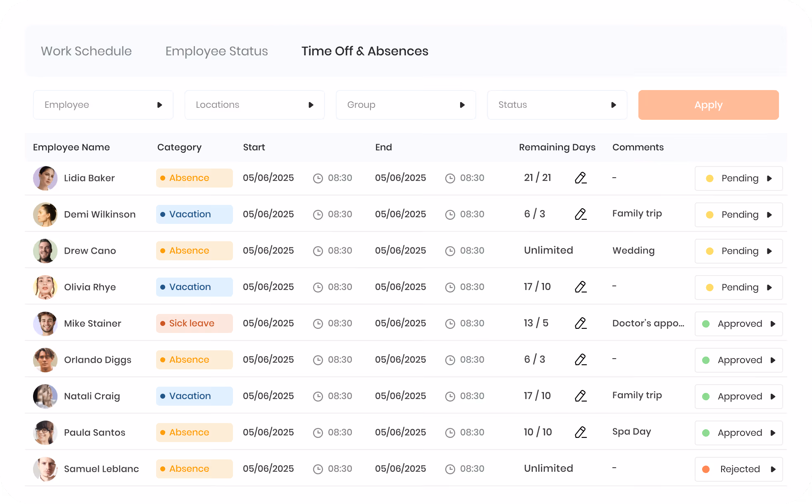Edit remaining days for Lidia Baker
The width and height of the screenshot is (812, 504).
581,178
